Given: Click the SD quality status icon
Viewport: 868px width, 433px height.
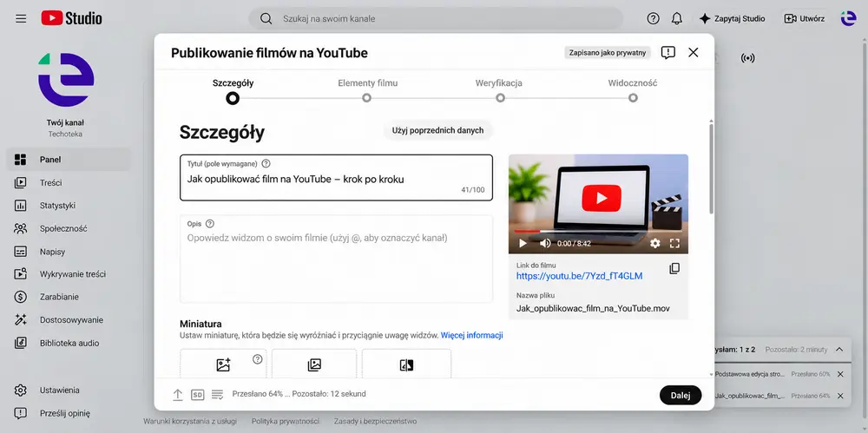Looking at the screenshot, I should click(198, 395).
